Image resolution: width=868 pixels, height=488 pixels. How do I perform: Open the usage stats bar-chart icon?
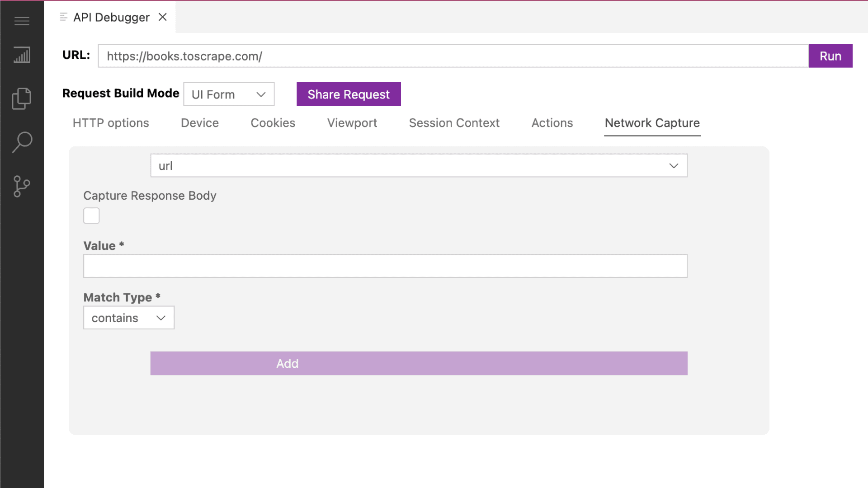[x=22, y=55]
